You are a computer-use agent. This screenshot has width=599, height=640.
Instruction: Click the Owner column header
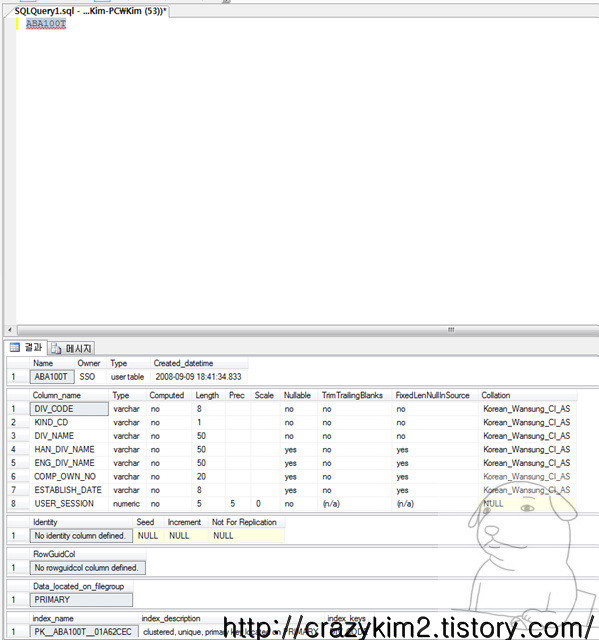click(x=90, y=363)
